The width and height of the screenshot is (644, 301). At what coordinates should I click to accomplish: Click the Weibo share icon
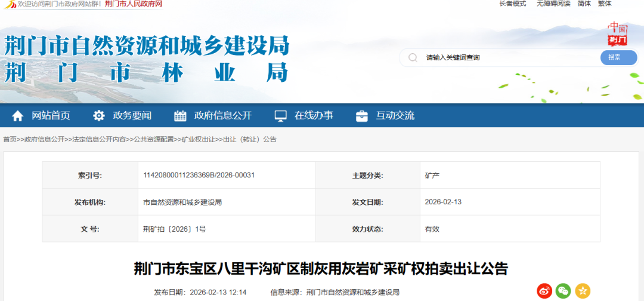[x=544, y=291]
